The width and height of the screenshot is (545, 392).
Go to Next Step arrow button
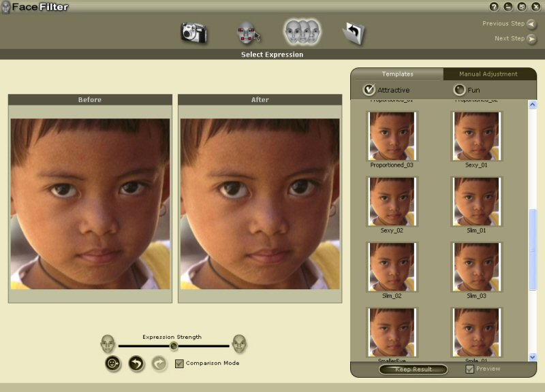531,39
